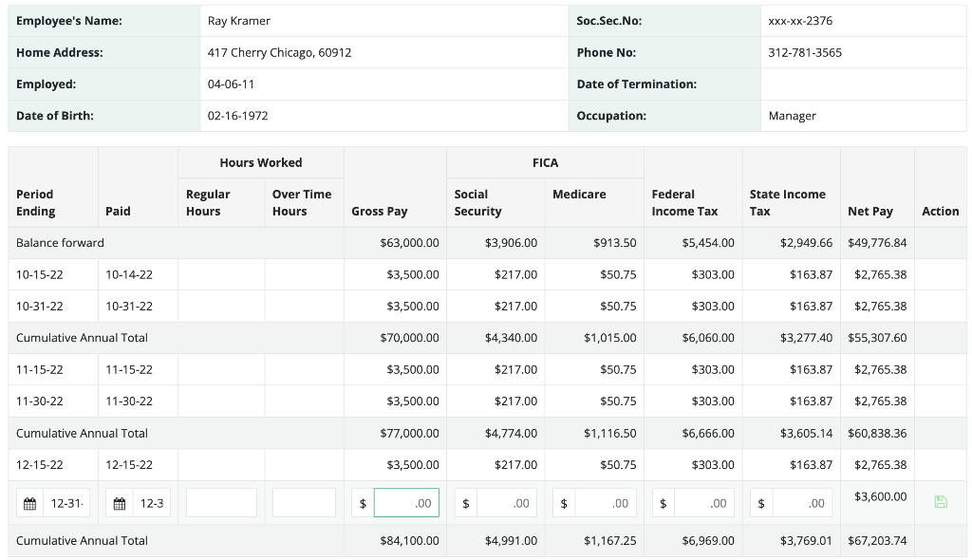Image resolution: width=972 pixels, height=560 pixels.
Task: Open calendar icon for Period Ending date
Action: [x=29, y=504]
